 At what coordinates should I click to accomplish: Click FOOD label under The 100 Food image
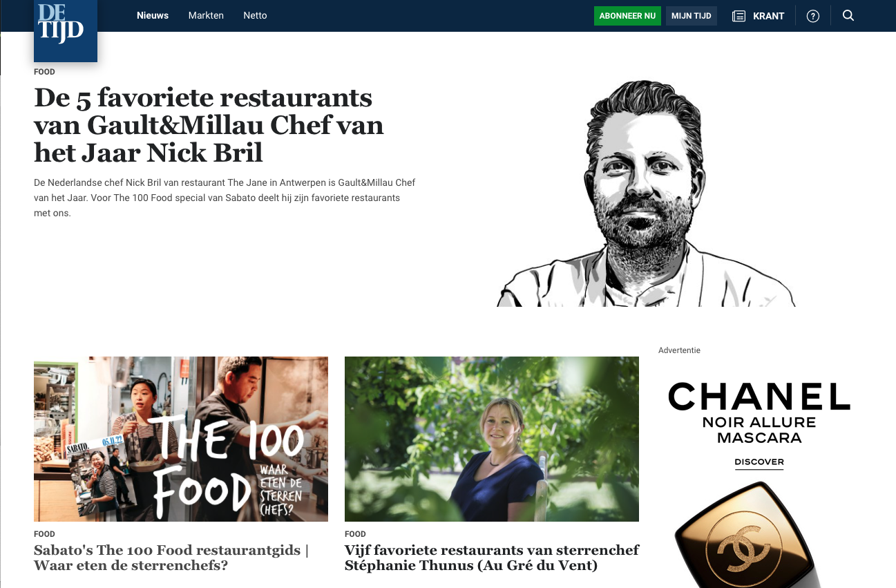(44, 534)
